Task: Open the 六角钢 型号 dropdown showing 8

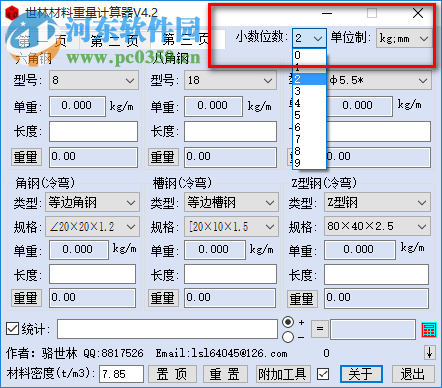Action: point(94,80)
